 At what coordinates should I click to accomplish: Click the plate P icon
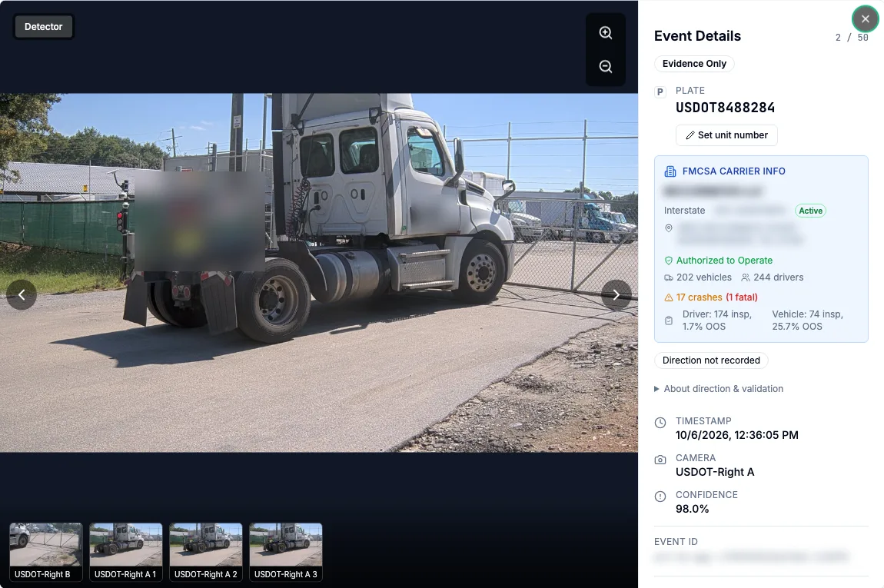[x=660, y=92]
